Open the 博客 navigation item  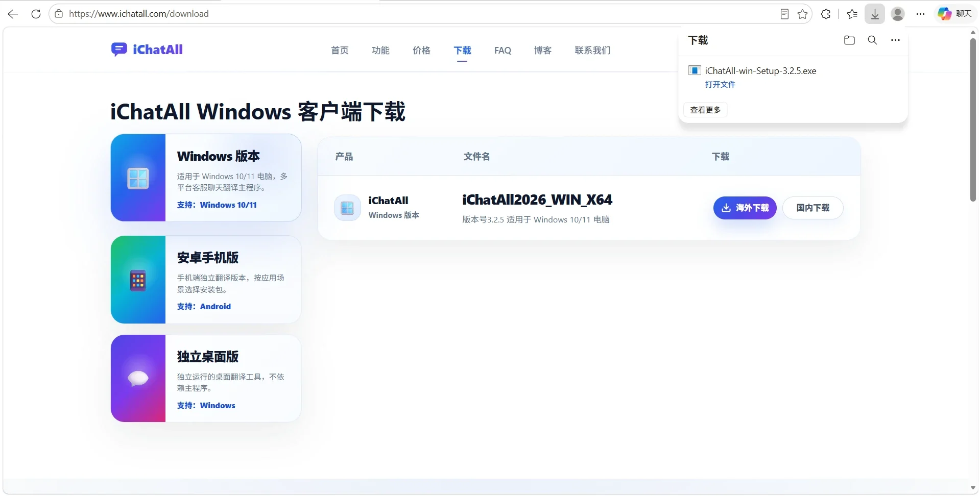(543, 51)
